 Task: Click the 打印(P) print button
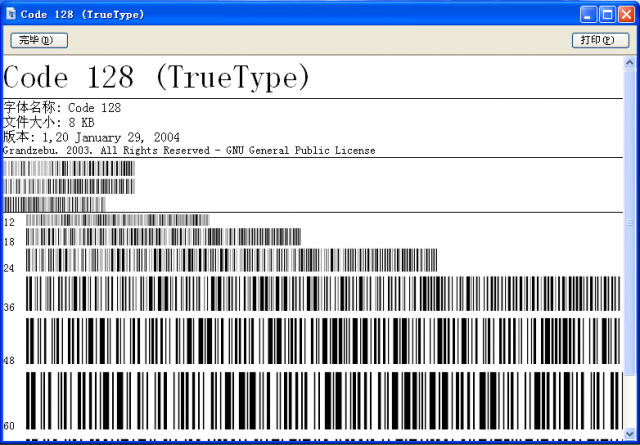tap(600, 40)
